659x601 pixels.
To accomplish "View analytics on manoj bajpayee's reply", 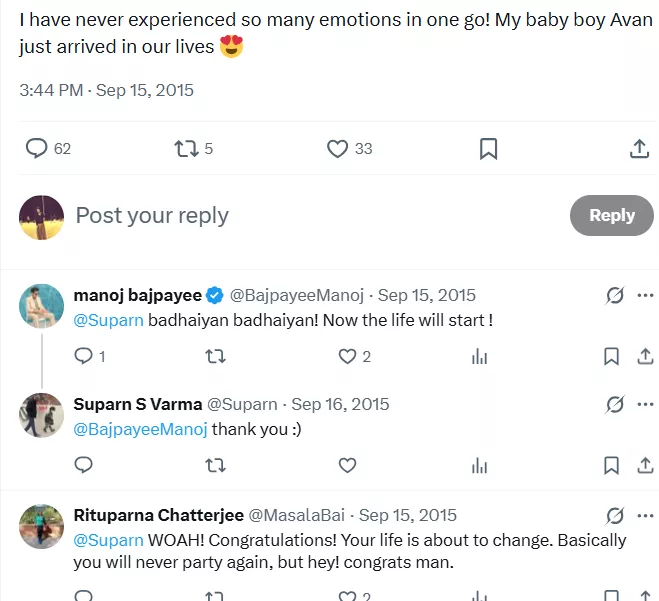I will pos(479,356).
